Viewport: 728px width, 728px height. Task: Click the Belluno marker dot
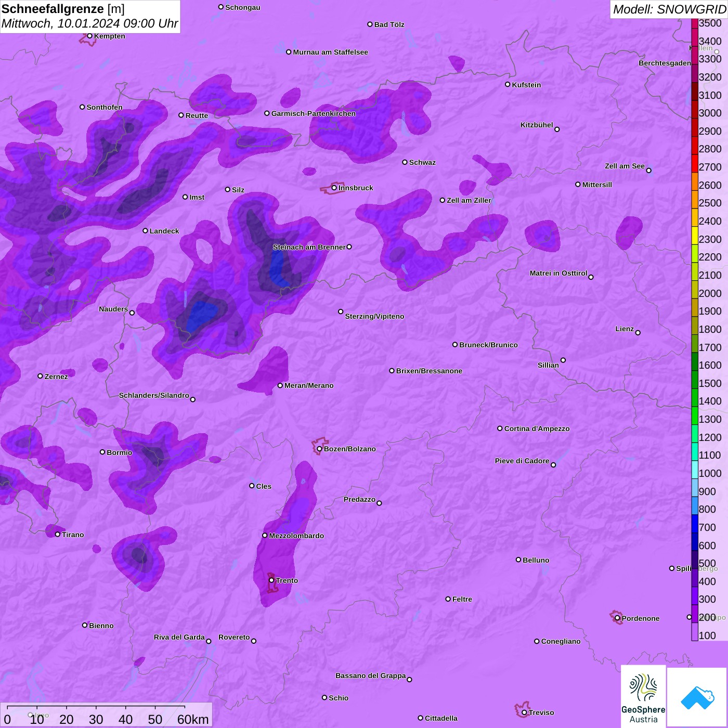tap(518, 560)
